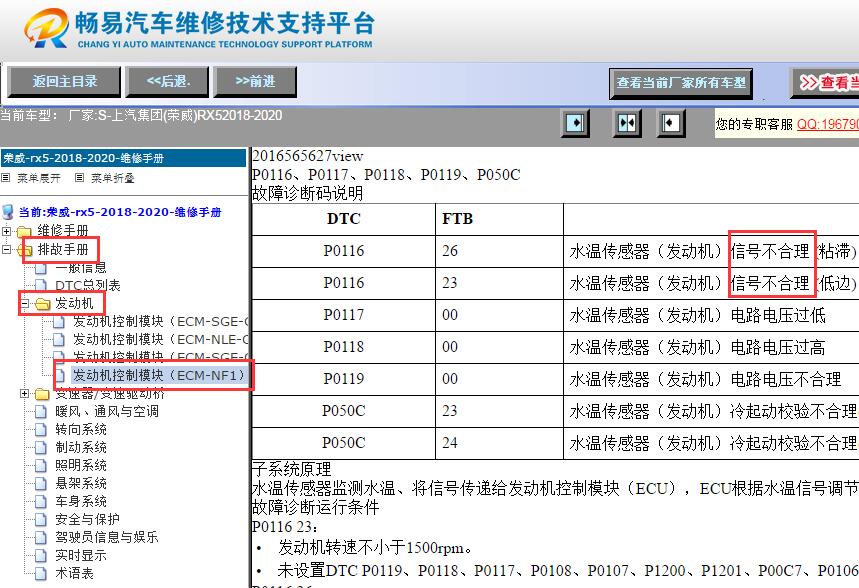Click the FTB value 24 cell
This screenshot has width=859, height=588.
tap(499, 443)
